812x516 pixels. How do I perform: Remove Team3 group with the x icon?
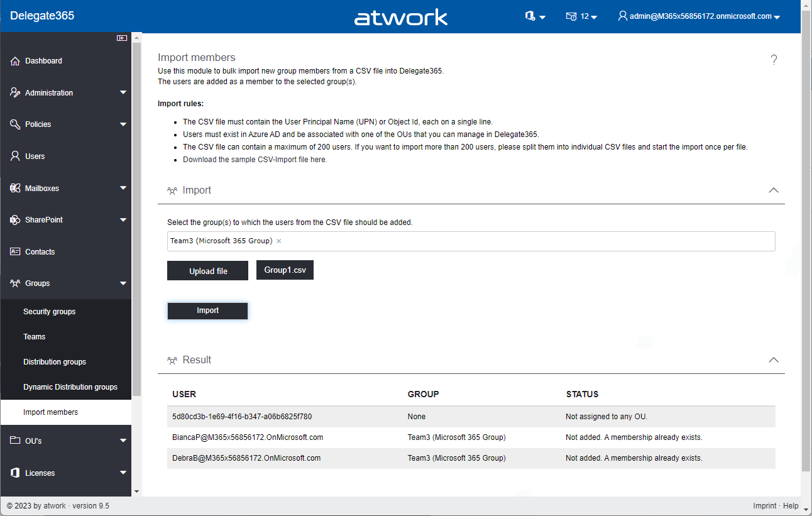click(279, 241)
